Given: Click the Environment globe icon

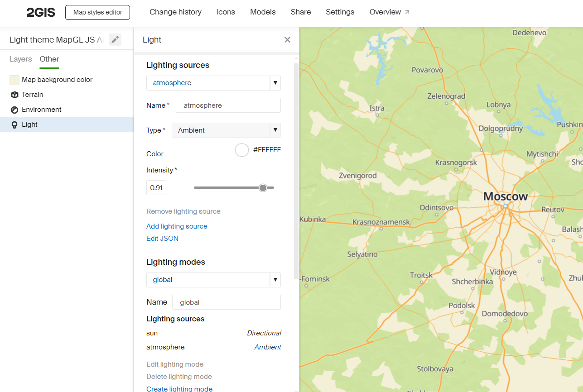Looking at the screenshot, I should [x=14, y=110].
